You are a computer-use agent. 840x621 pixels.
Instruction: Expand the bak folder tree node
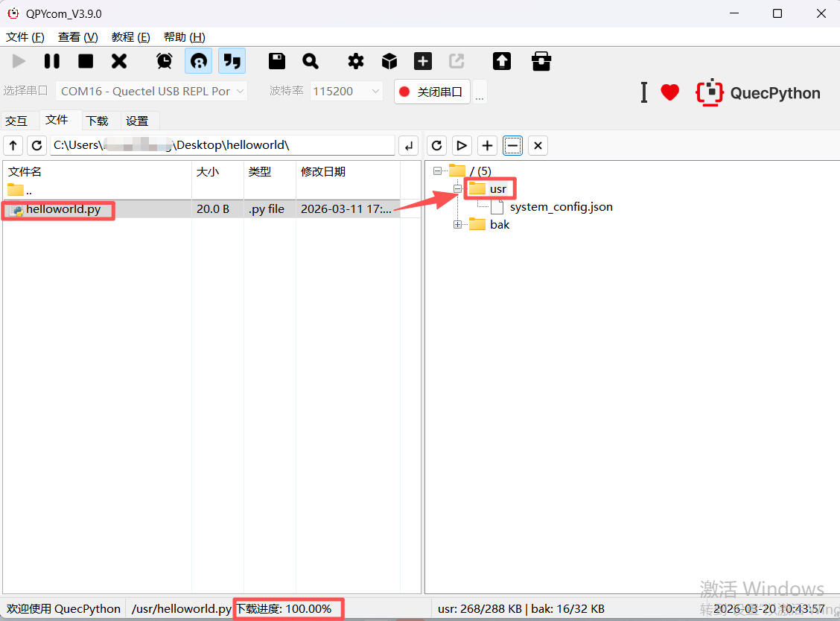tap(457, 225)
